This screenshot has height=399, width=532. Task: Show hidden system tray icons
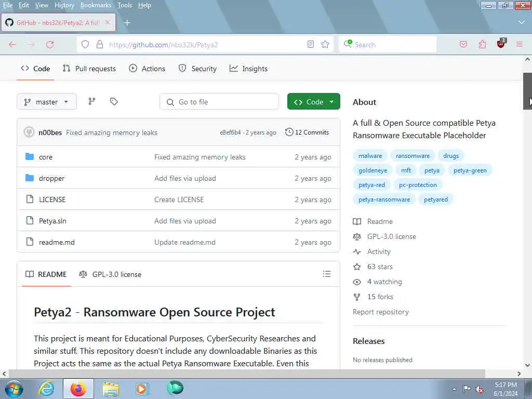click(x=454, y=389)
